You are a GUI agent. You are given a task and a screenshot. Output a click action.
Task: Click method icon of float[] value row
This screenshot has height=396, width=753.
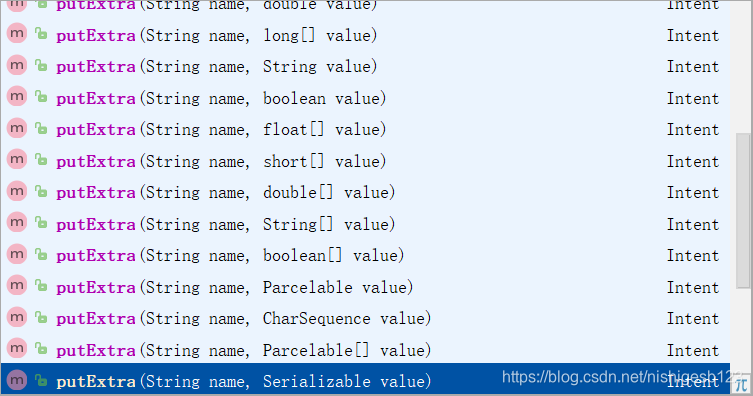tap(17, 128)
